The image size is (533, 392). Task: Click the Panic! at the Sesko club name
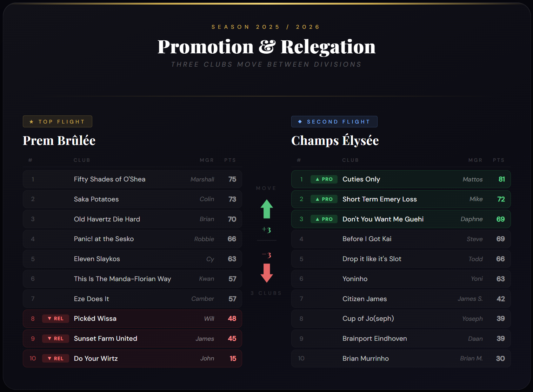point(104,239)
